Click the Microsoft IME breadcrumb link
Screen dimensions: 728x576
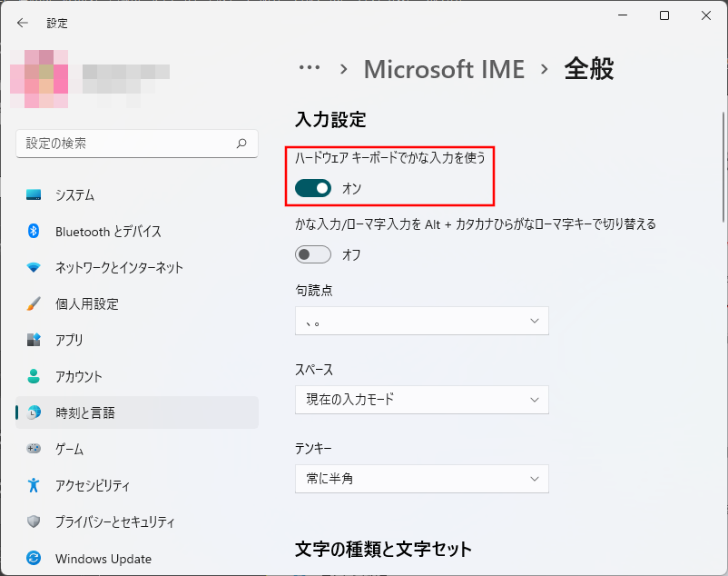(444, 69)
